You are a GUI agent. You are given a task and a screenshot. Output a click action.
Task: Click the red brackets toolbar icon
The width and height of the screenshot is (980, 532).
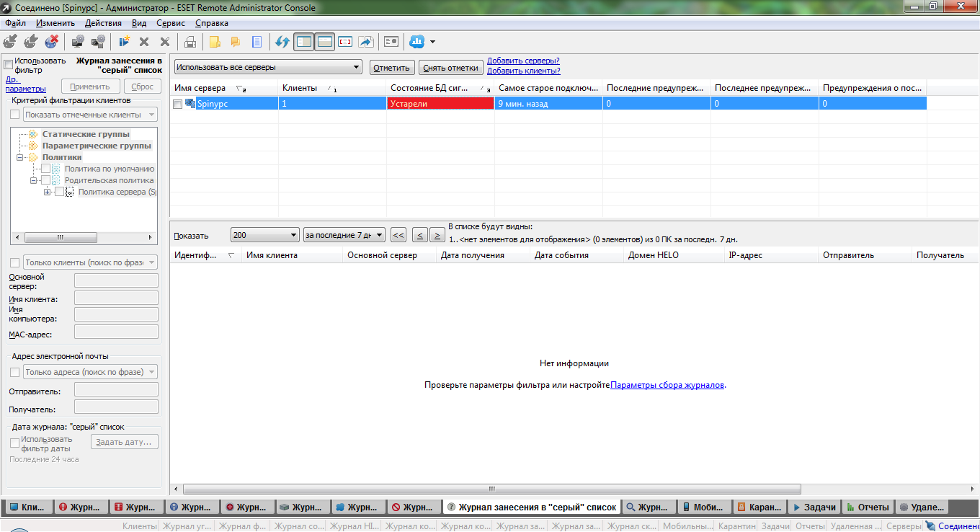click(345, 41)
